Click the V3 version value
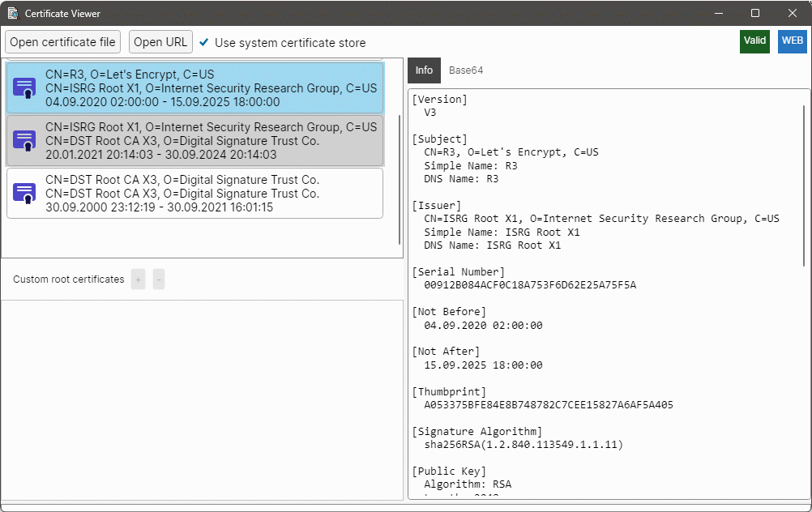This screenshot has width=812, height=512. [x=430, y=113]
